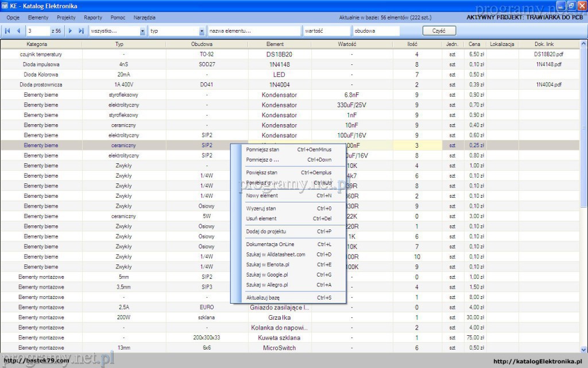Expand the 'typ' filter dropdown
Viewport: 588px width, 368px height.
tap(202, 31)
